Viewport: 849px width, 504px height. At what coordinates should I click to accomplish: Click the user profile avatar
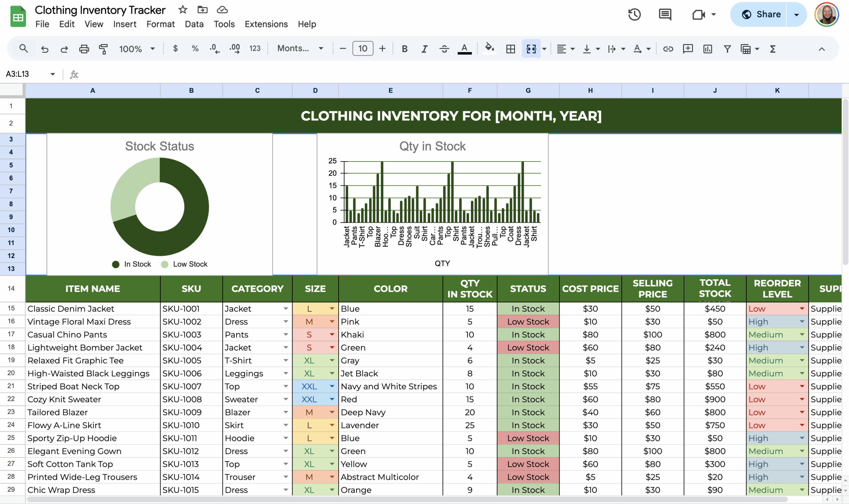(826, 14)
